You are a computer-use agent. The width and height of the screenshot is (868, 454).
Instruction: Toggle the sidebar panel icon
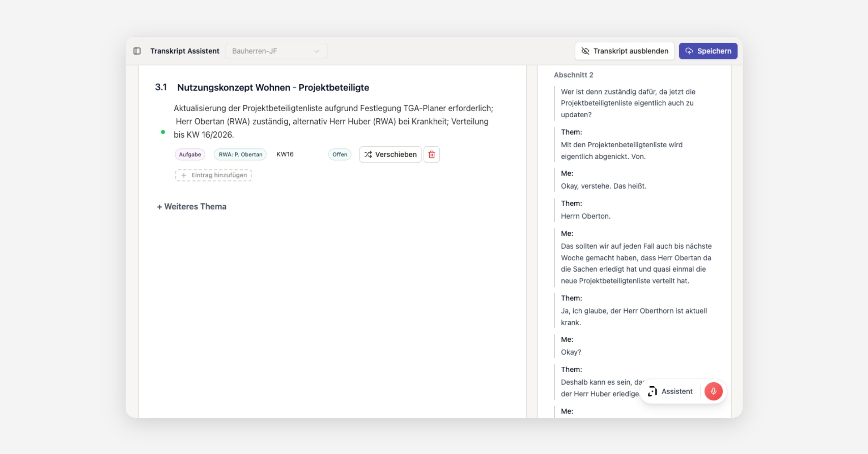[x=137, y=51]
